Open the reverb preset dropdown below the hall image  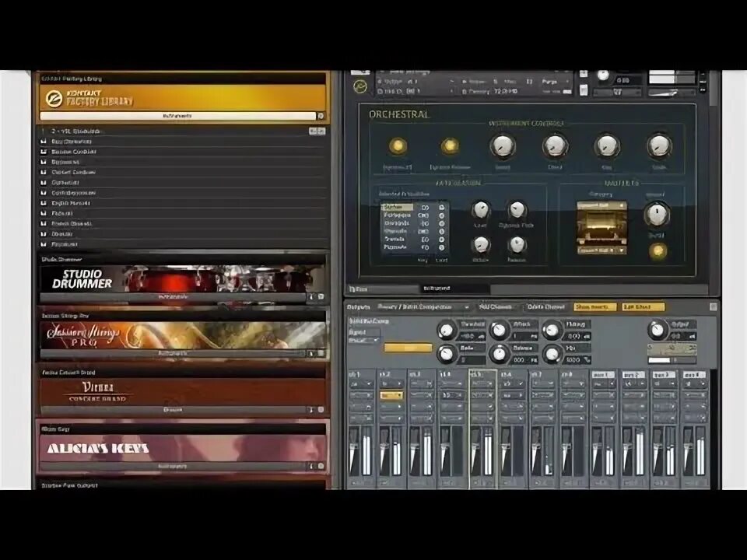(x=601, y=250)
